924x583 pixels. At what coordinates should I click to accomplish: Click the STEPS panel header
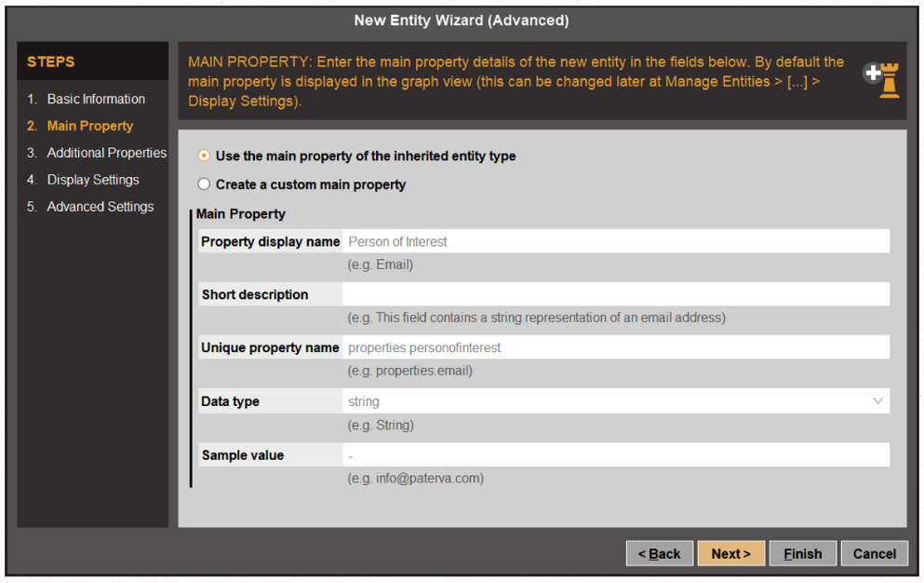point(92,61)
